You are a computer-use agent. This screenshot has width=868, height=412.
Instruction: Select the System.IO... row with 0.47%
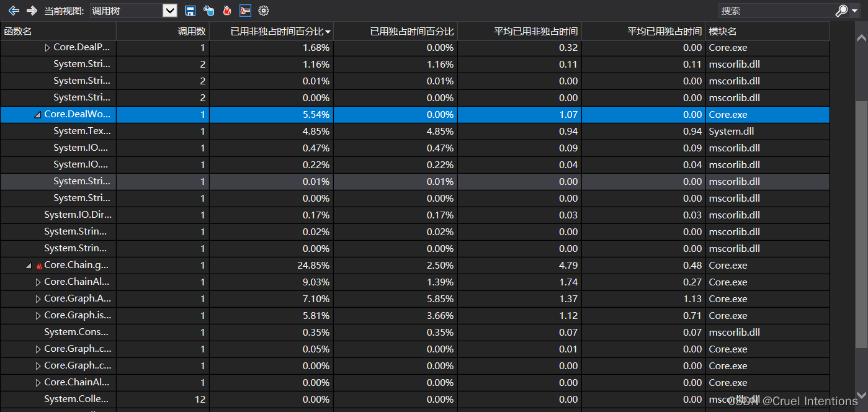tap(414, 148)
